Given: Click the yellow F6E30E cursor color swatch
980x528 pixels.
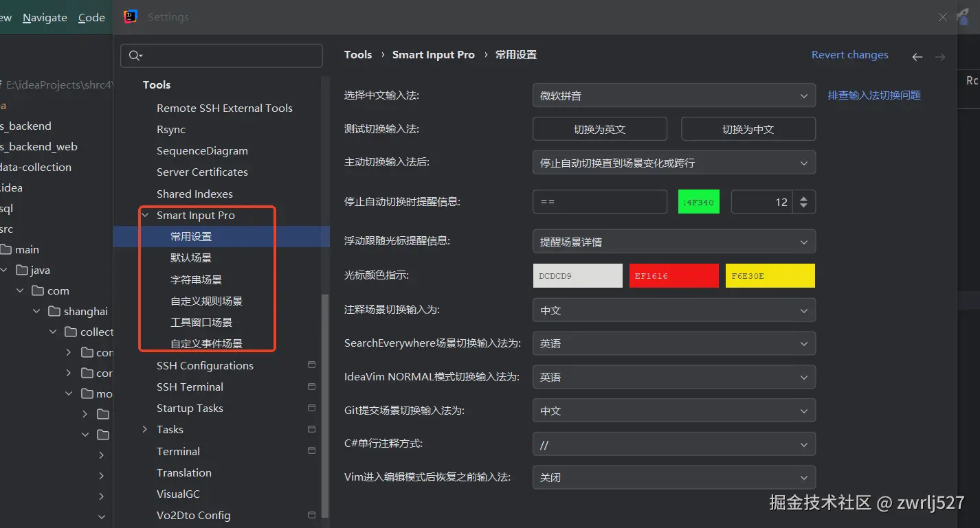Looking at the screenshot, I should [770, 275].
